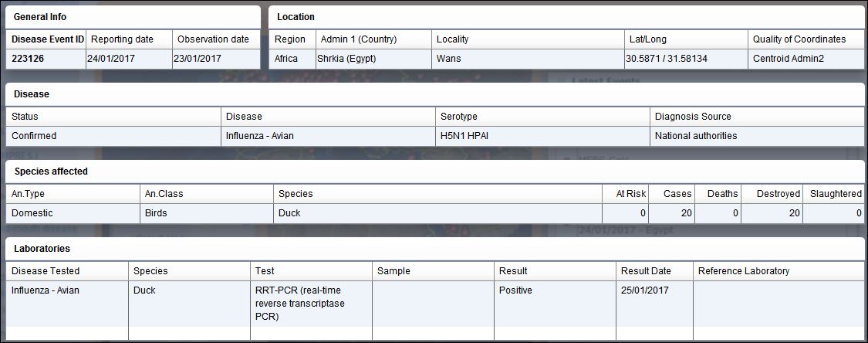
Task: Click the Lat/Long coordinates cell
Action: tap(686, 59)
